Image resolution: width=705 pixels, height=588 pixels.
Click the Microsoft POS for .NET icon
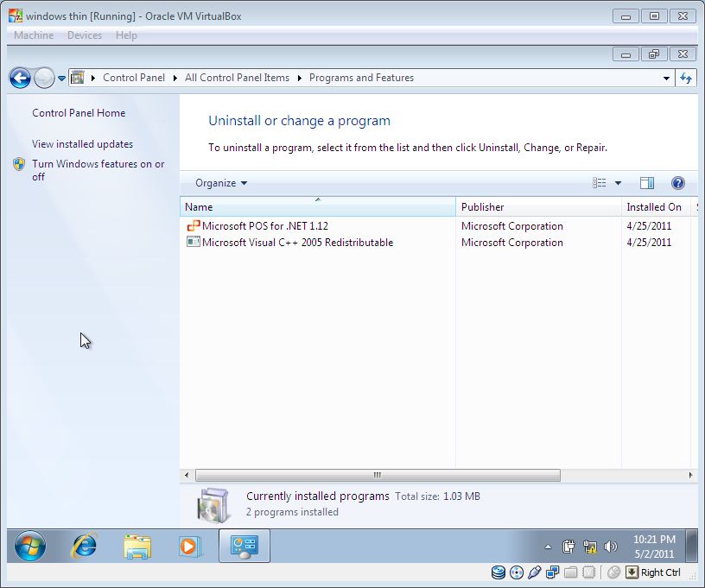194,225
